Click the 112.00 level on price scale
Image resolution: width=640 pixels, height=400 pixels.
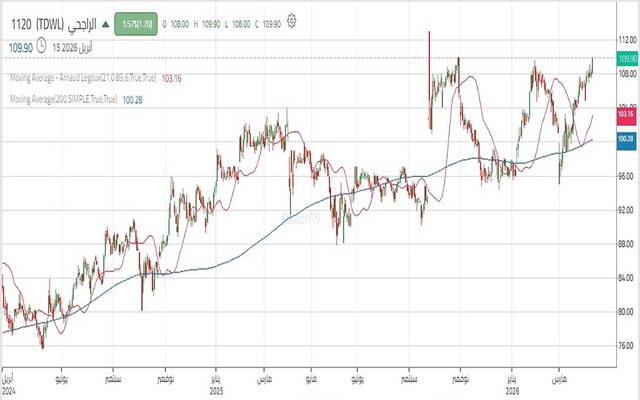pyautogui.click(x=627, y=41)
